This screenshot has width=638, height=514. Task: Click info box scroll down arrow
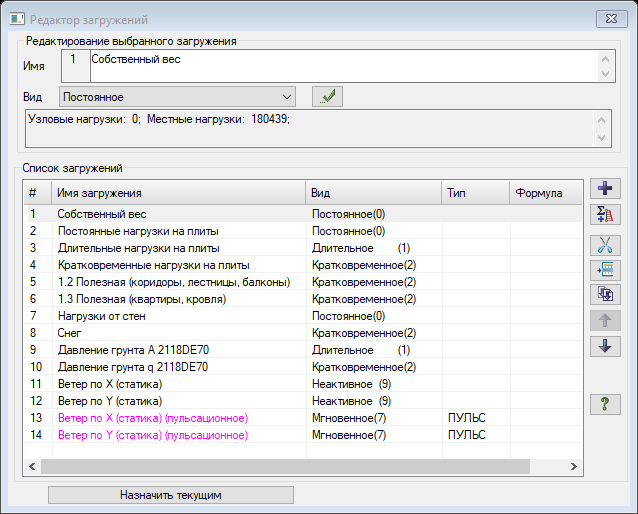[x=601, y=138]
